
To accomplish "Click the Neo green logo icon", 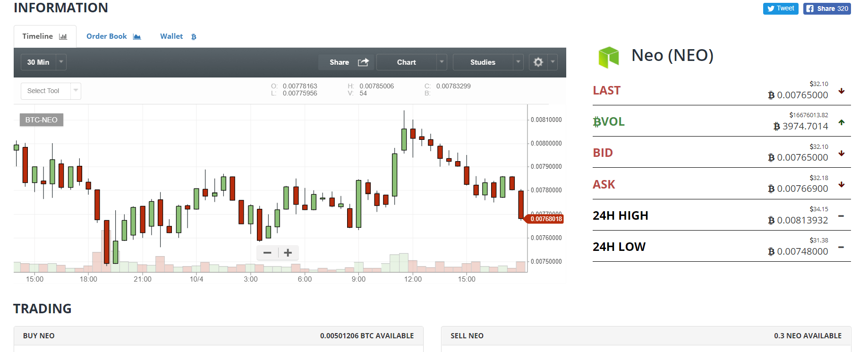I will 609,57.
